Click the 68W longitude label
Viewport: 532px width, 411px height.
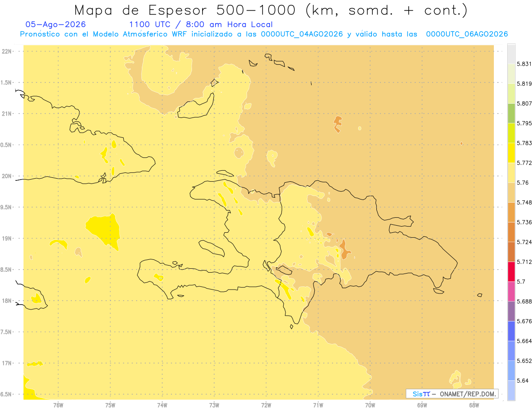click(x=474, y=405)
